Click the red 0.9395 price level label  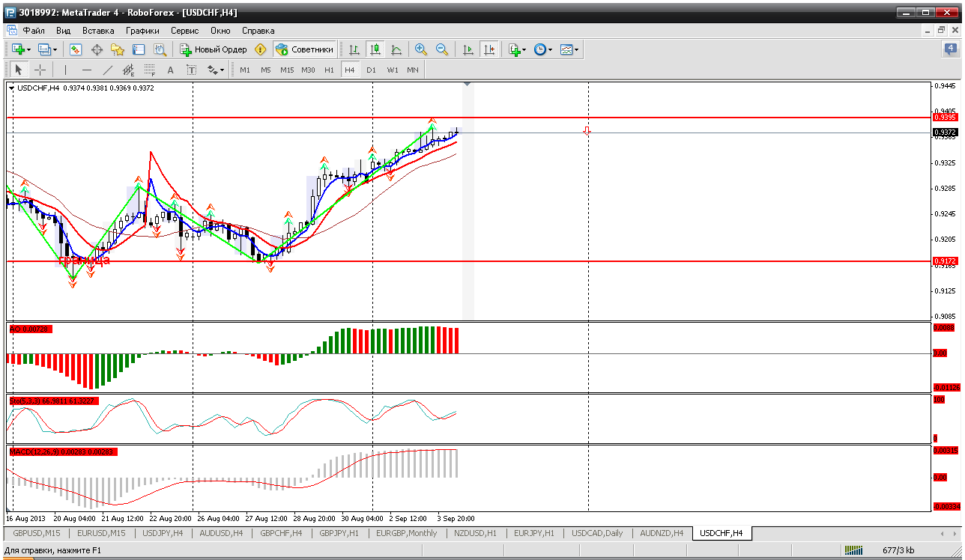click(x=945, y=118)
